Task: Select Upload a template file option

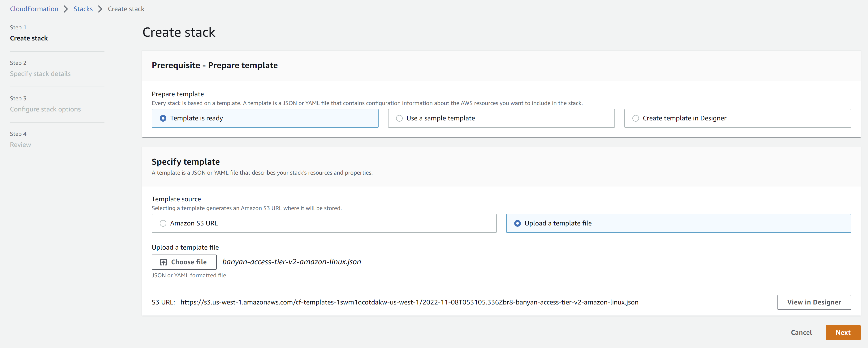Action: (x=518, y=223)
